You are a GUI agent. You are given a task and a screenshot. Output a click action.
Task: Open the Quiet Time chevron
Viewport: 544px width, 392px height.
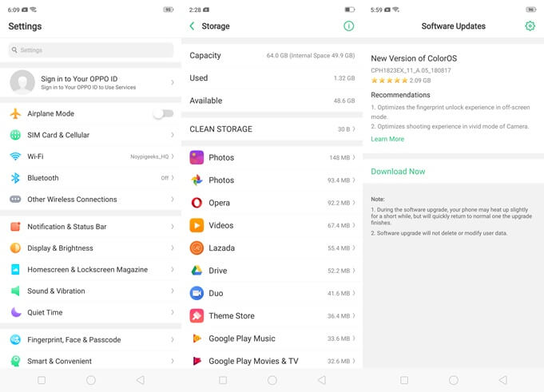coord(173,312)
